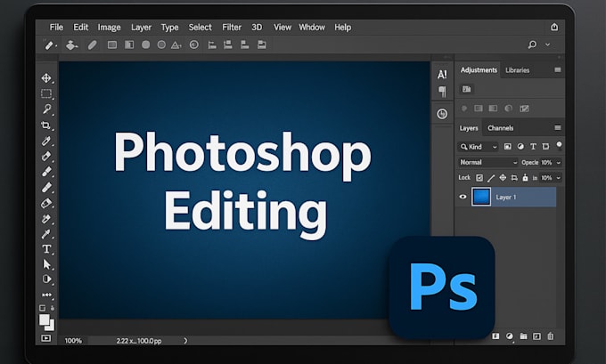Click the new layer icon beside the trash
This screenshot has width=606, height=364.
coord(536,336)
